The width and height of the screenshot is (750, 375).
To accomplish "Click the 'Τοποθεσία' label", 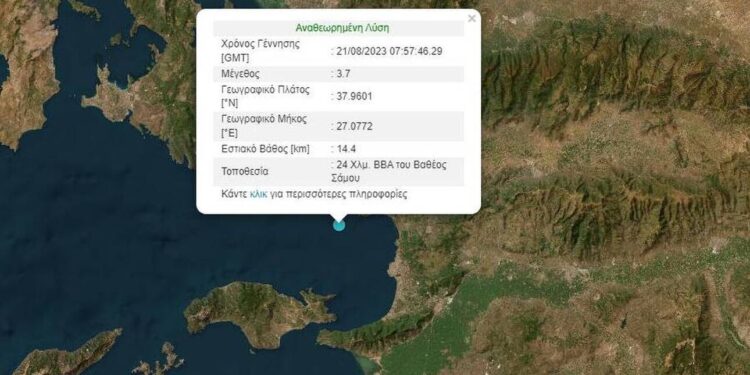I will pyautogui.click(x=245, y=172).
